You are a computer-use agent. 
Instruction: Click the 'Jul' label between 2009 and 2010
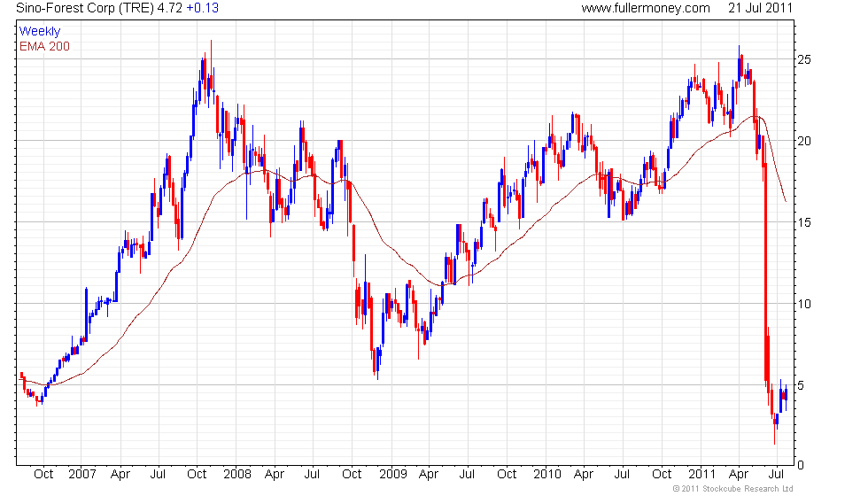[x=468, y=475]
